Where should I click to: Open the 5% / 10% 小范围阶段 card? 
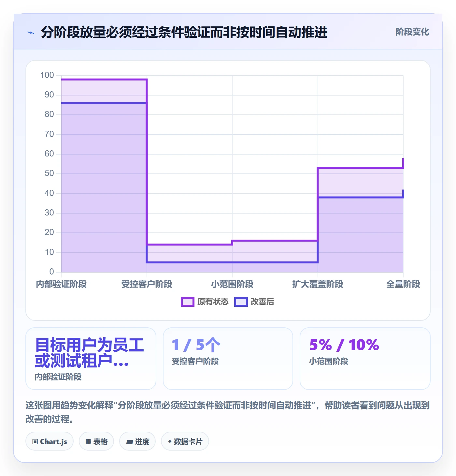click(x=365, y=359)
